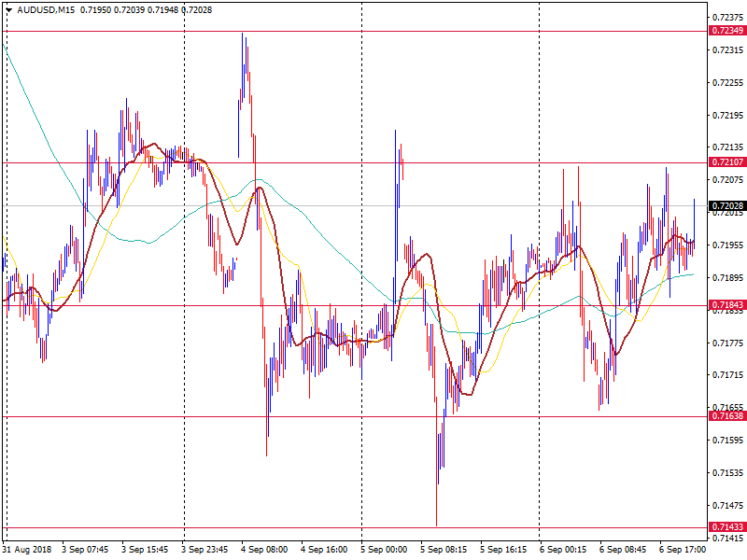Click the 0.71535 value on price scale
This screenshot has width=747, height=560.
(726, 473)
